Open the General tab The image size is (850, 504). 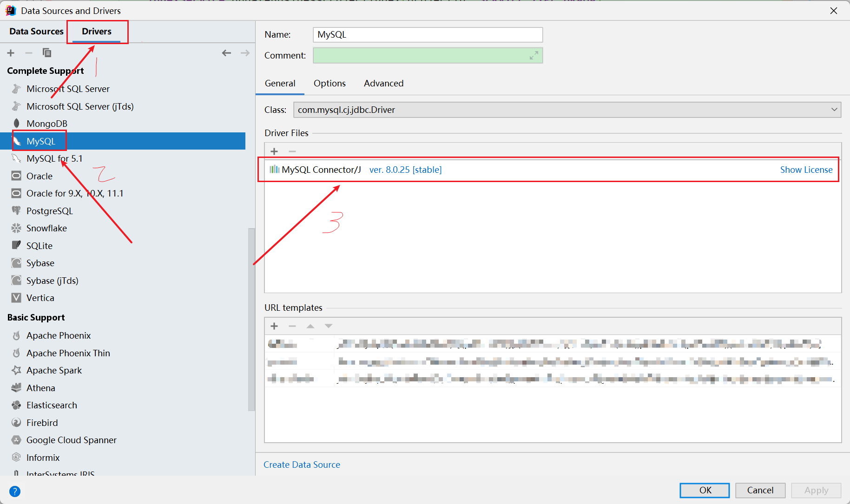280,83
